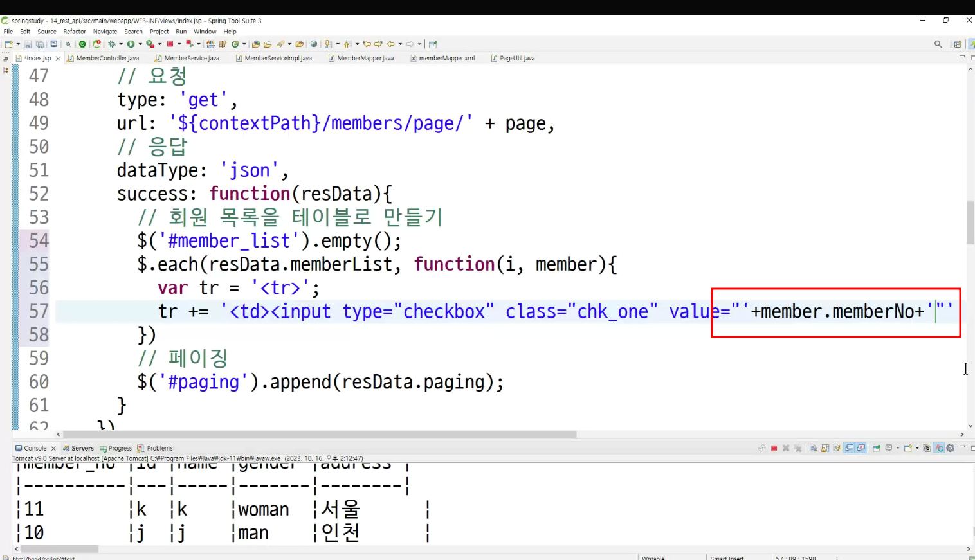The image size is (975, 560).
Task: Switch to the MemberServiceImpl.java tab
Action: pos(274,58)
